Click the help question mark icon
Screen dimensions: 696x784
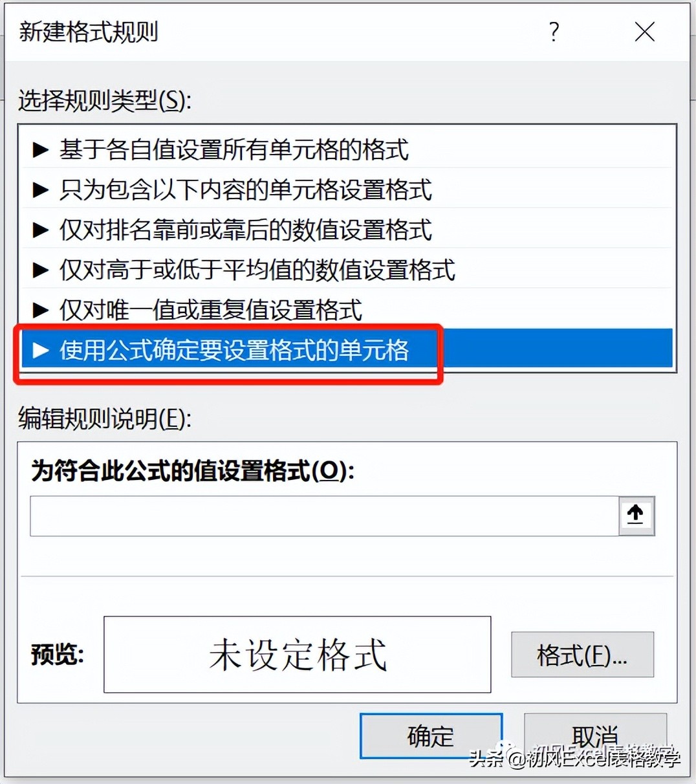pos(554,31)
